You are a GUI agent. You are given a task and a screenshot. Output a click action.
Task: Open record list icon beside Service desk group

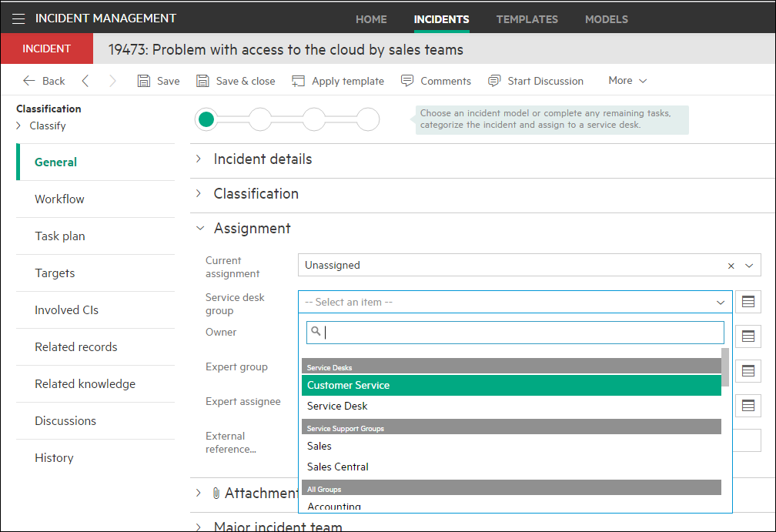(x=748, y=303)
